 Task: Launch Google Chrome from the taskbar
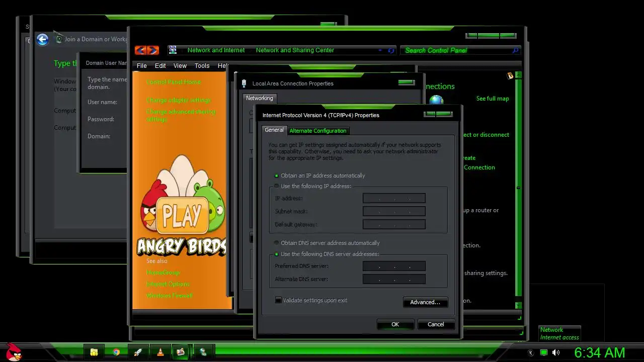click(116, 352)
